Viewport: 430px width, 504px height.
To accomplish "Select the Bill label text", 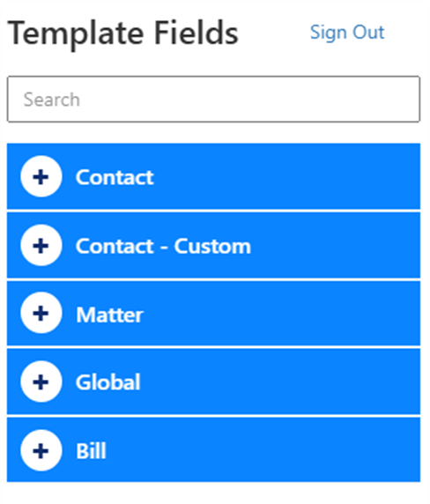I will tap(91, 451).
